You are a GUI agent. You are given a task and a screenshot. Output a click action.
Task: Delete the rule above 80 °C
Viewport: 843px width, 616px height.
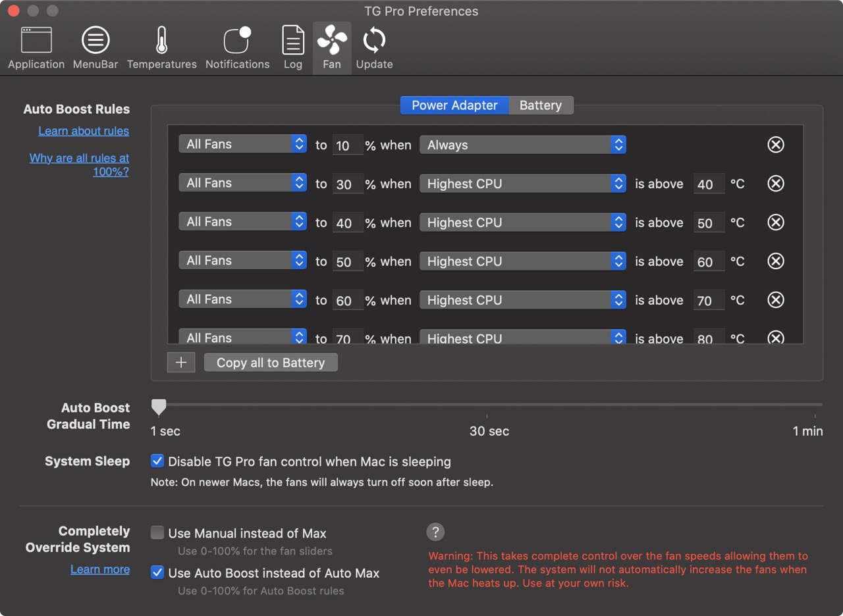click(x=776, y=338)
